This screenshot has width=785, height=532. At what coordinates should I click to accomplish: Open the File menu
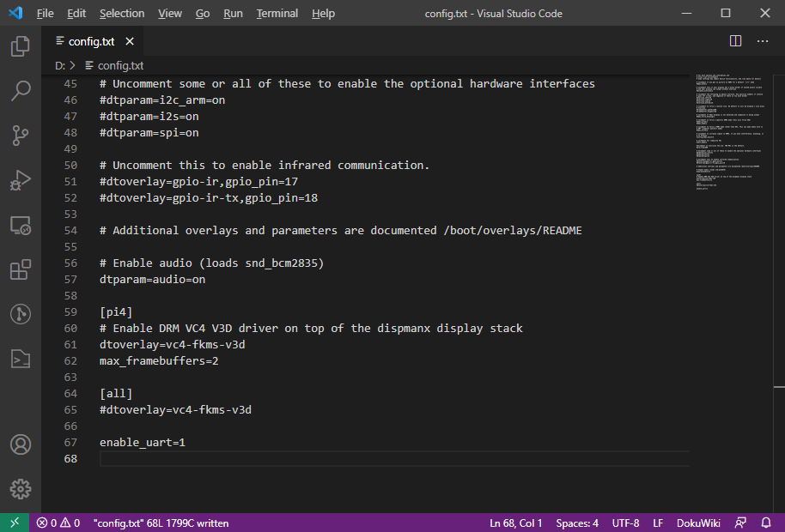pos(45,14)
